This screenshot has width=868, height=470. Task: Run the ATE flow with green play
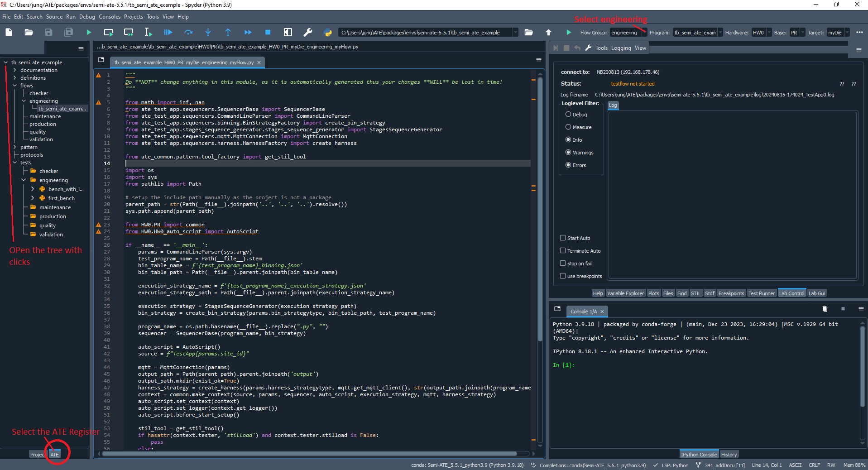pos(569,32)
